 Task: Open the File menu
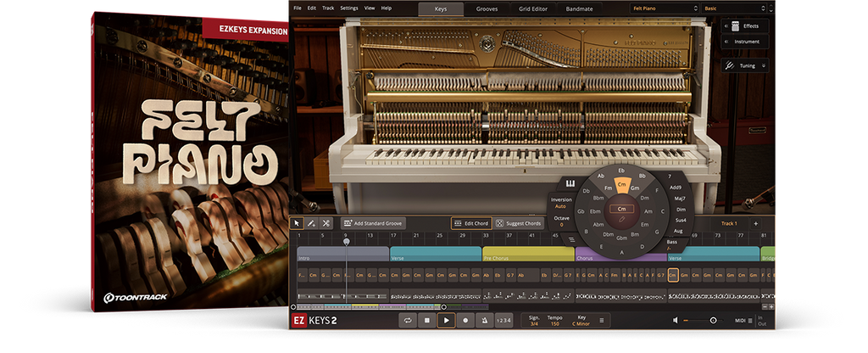(298, 8)
